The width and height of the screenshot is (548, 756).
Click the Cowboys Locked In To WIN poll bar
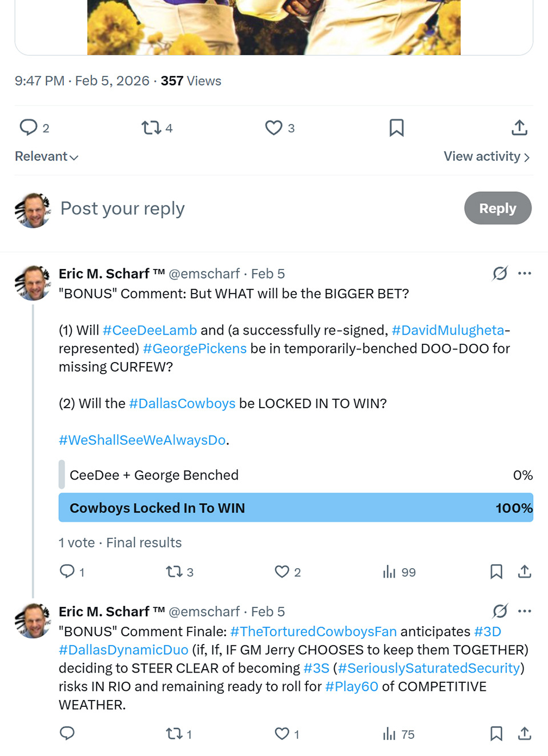coord(296,508)
